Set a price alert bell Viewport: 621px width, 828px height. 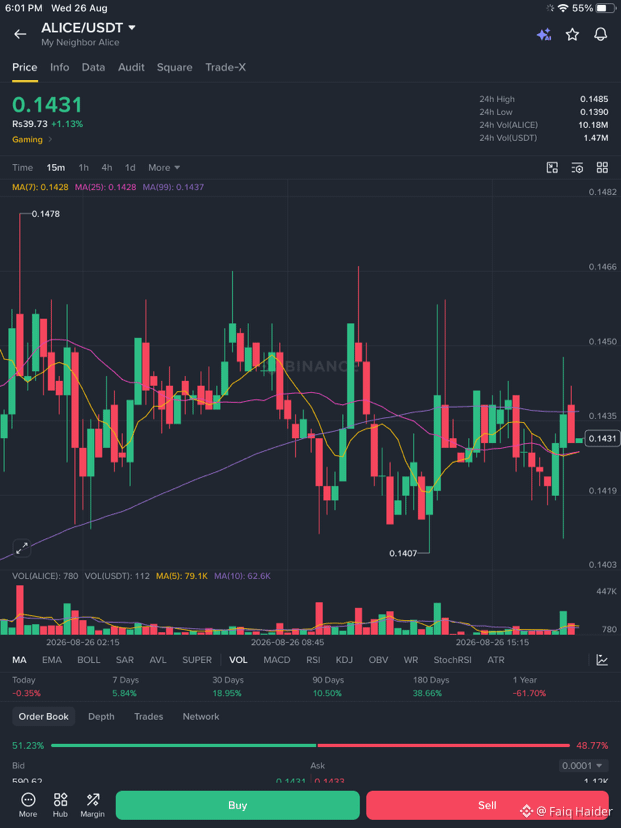click(x=601, y=34)
